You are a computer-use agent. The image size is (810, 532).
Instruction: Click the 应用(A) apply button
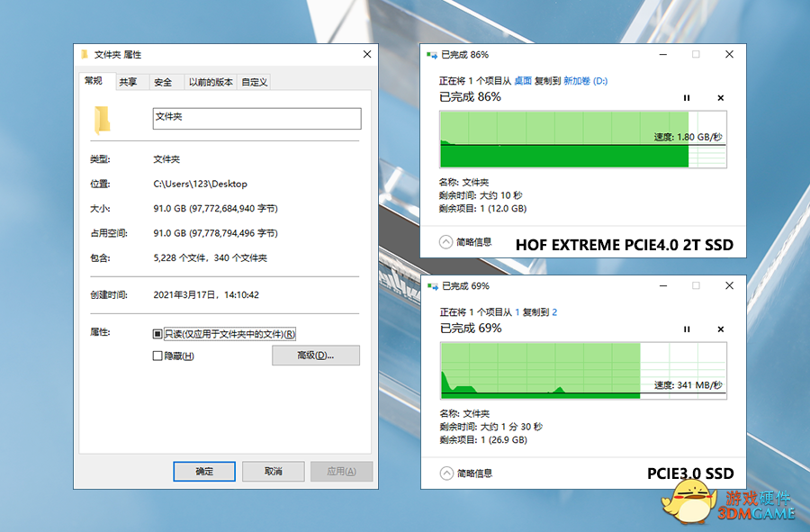341,471
